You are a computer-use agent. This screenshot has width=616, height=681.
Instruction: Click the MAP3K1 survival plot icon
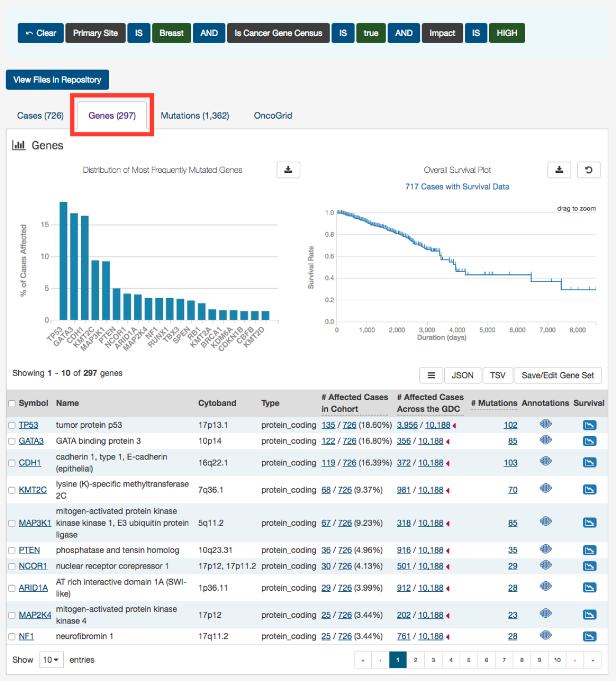(x=589, y=523)
